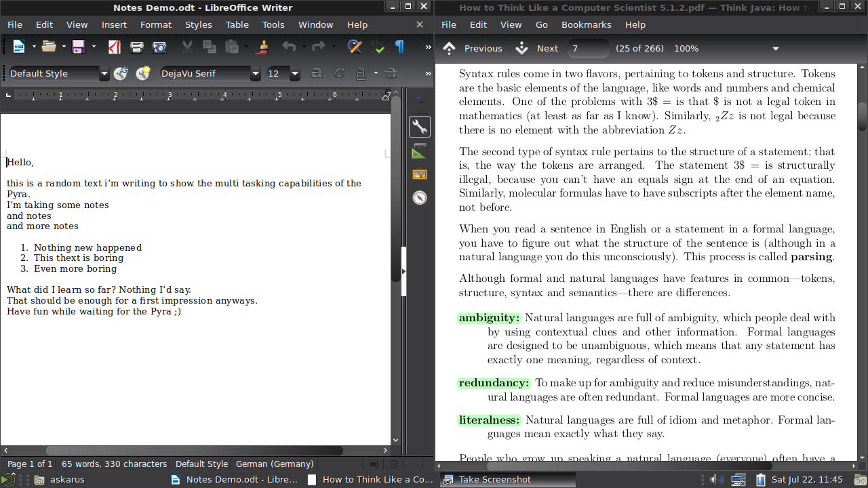The width and height of the screenshot is (868, 488).
Task: Open the Table menu in Writer
Action: [237, 24]
